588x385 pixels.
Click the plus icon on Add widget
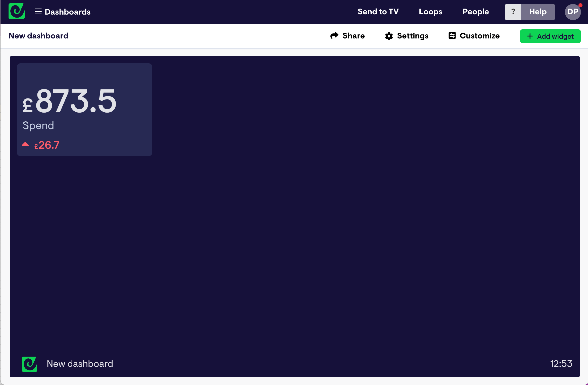pyautogui.click(x=530, y=36)
